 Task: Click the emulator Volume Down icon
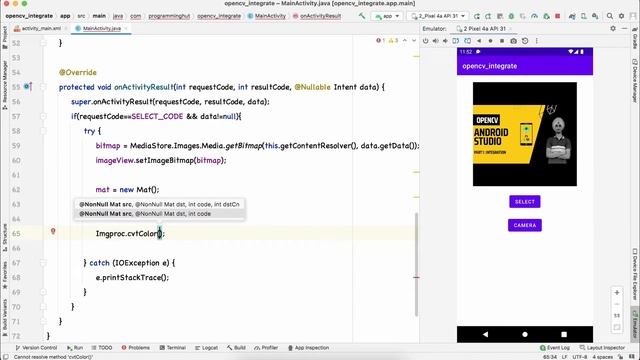[445, 41]
